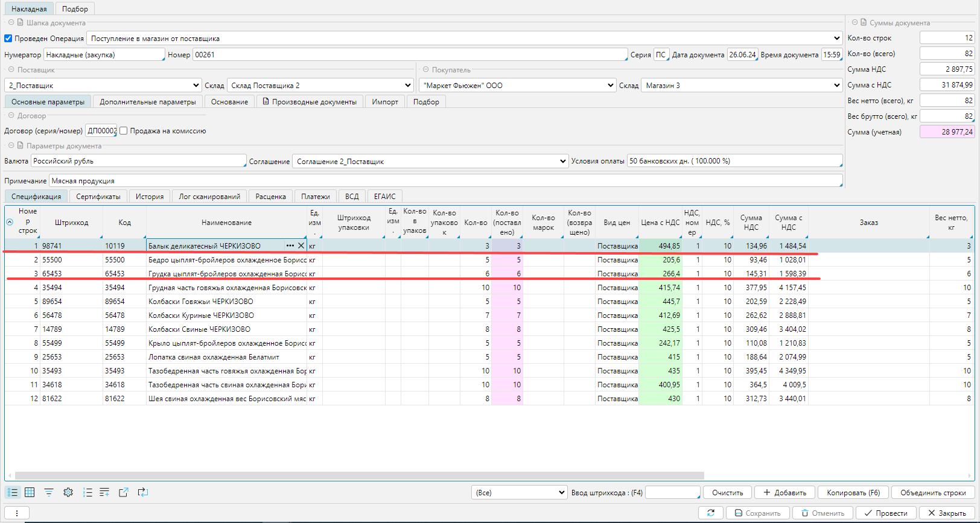Switch to the Сертификаты tab
980x523 pixels.
98,196
